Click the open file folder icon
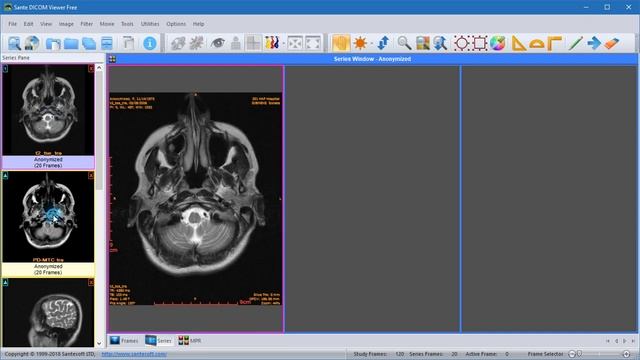 pyautogui.click(x=53, y=43)
